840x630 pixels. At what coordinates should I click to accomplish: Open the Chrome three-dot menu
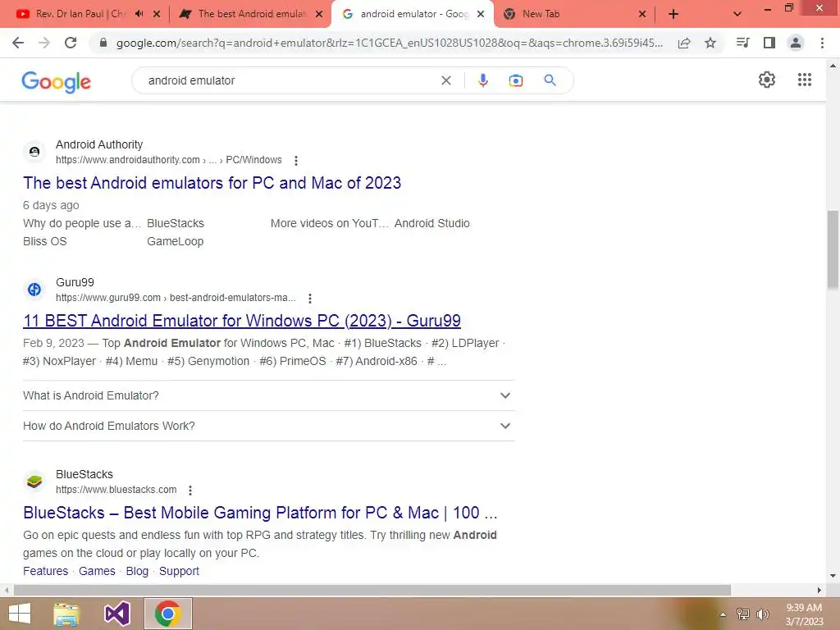822,43
